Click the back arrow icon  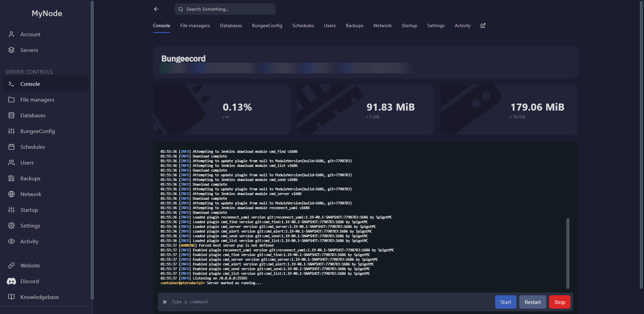click(x=156, y=9)
